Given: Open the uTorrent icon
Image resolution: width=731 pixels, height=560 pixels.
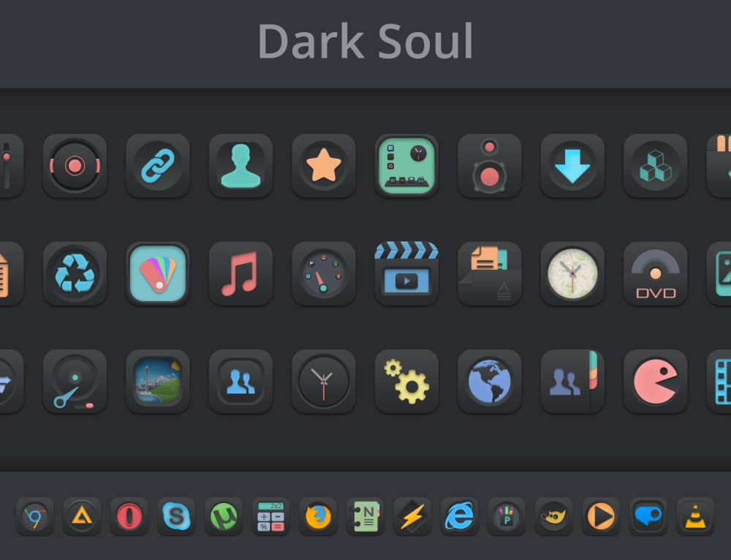Looking at the screenshot, I should coord(224,517).
